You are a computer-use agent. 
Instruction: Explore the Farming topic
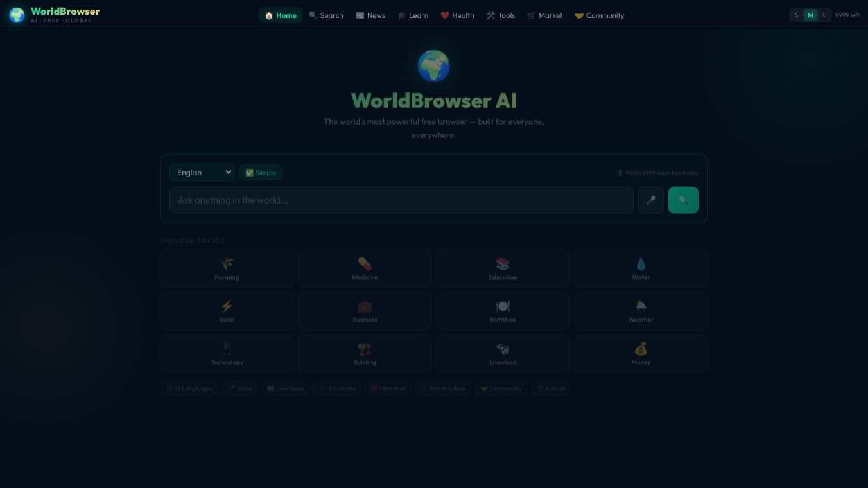tap(227, 268)
